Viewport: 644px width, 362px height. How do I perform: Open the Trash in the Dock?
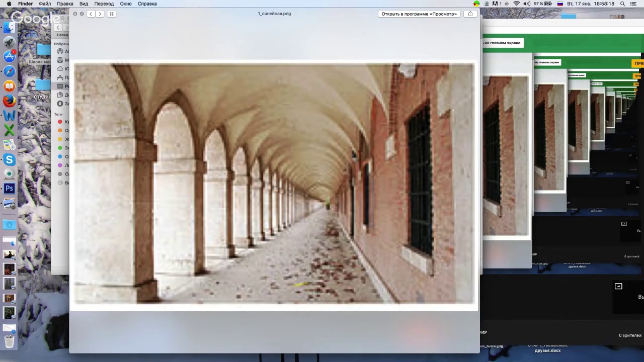tap(10, 342)
